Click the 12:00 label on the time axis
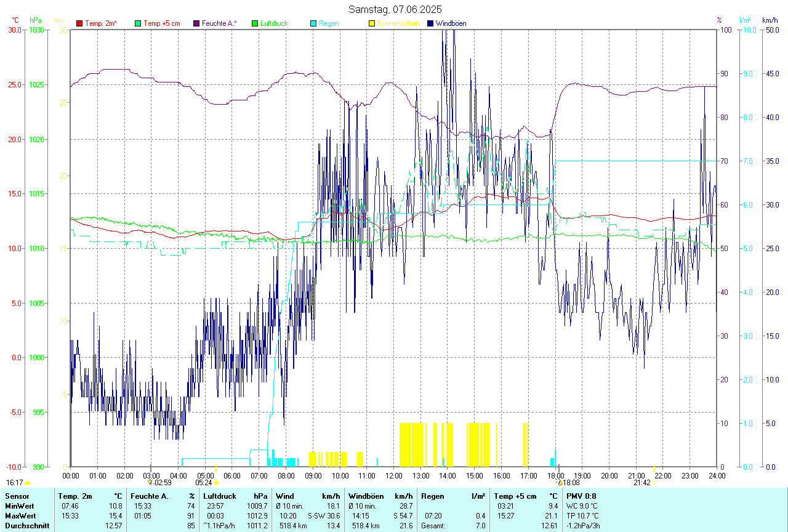This screenshot has width=788, height=532. tap(393, 475)
